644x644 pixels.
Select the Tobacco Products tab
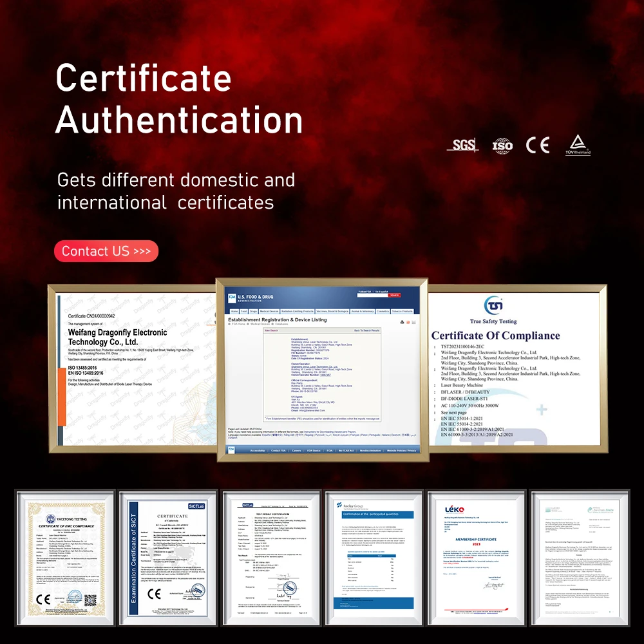(402, 311)
